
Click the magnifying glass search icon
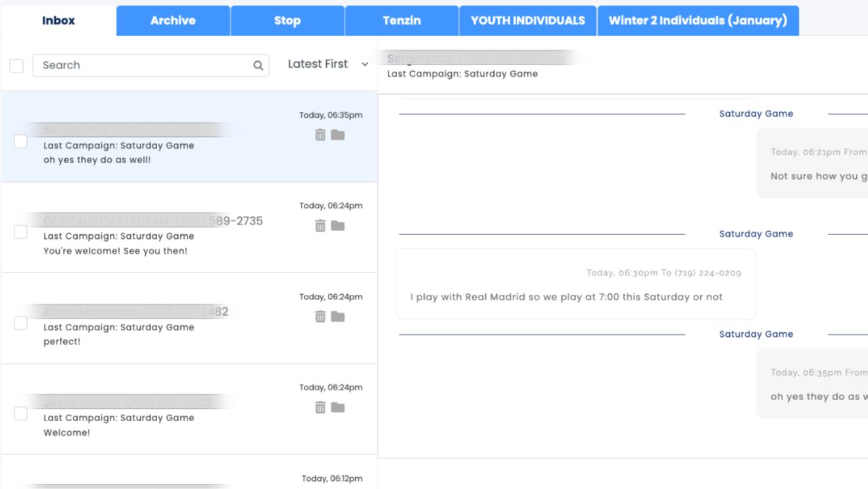[x=258, y=65]
